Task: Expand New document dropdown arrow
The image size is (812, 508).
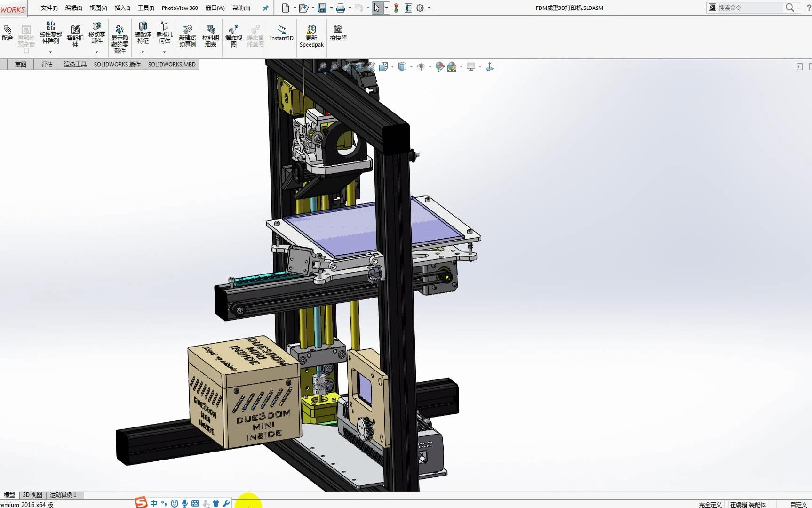Action: (295, 8)
